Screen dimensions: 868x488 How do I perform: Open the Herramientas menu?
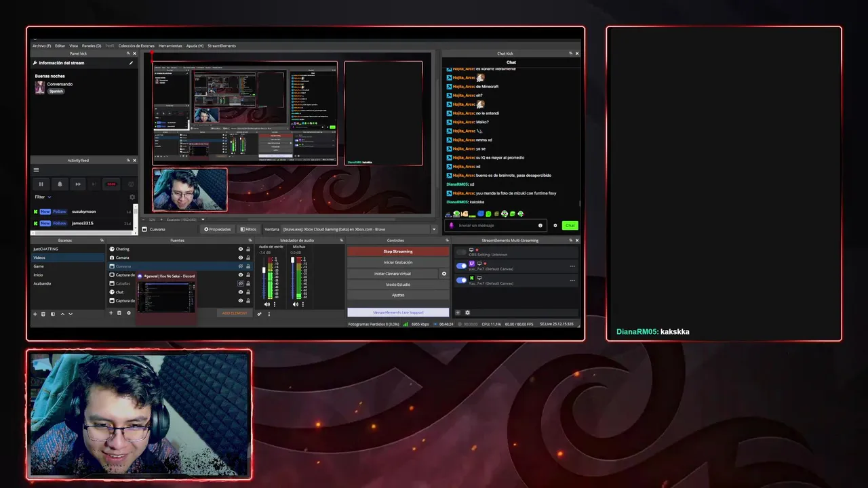170,45
